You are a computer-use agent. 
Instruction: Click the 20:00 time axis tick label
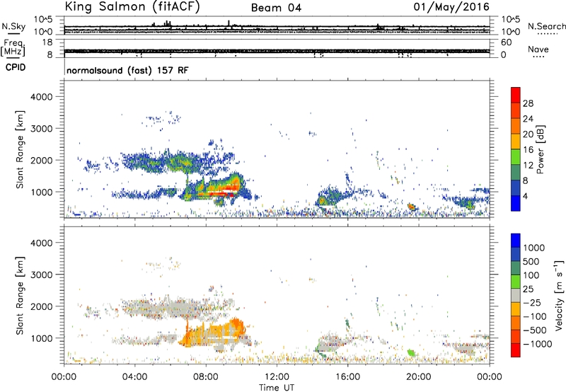tap(419, 377)
